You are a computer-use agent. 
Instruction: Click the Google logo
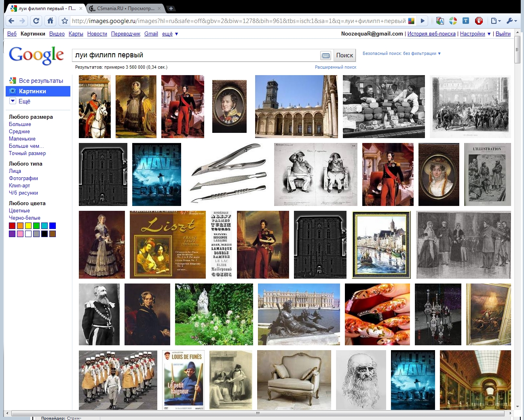[x=36, y=55]
